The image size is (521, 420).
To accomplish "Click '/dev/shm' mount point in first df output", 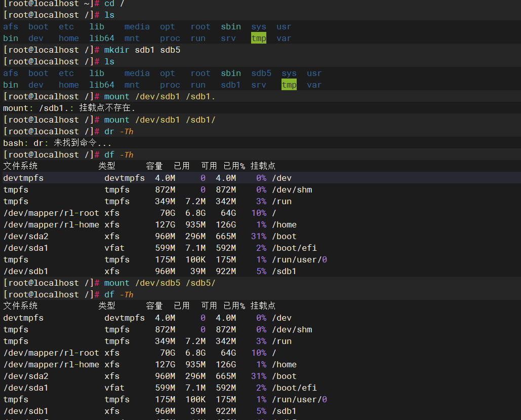I will [292, 190].
